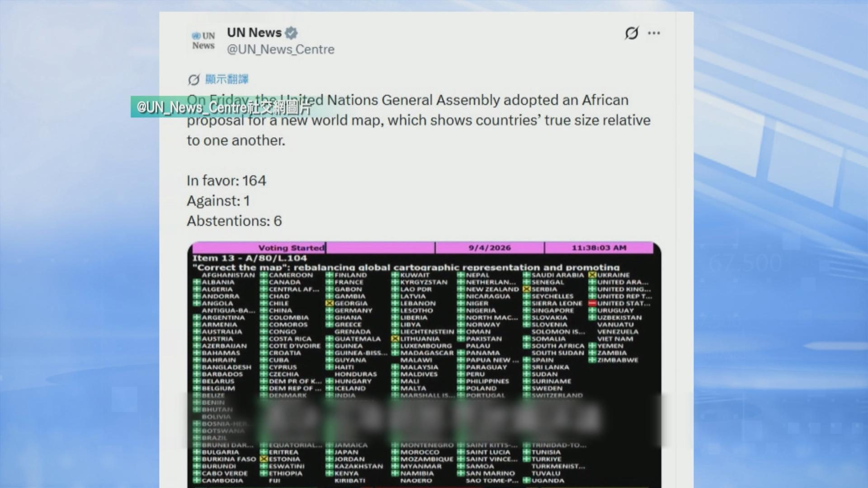This screenshot has height=488, width=868.
Task: Click the red against marker beside UNITED STAT...
Action: point(592,304)
